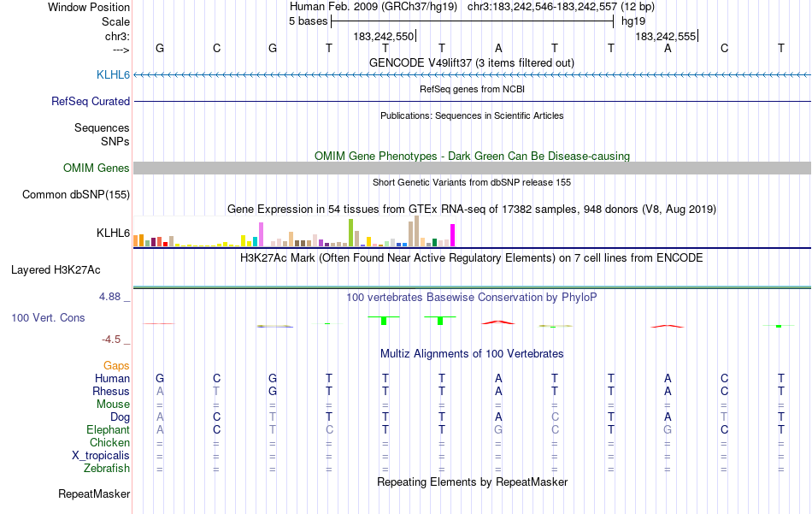The image size is (812, 514).
Task: Click the bright green GTEx expression bar
Action: (x=350, y=233)
